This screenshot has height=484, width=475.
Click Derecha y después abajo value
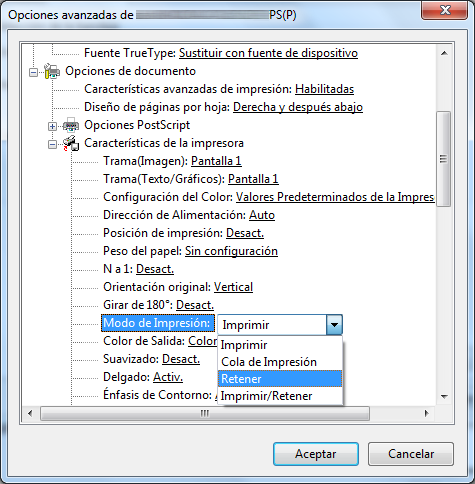298,107
